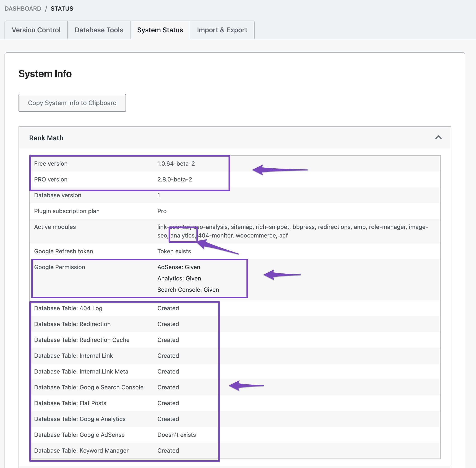This screenshot has width=476, height=468.
Task: Click the STATUS breadcrumb item
Action: 62,9
